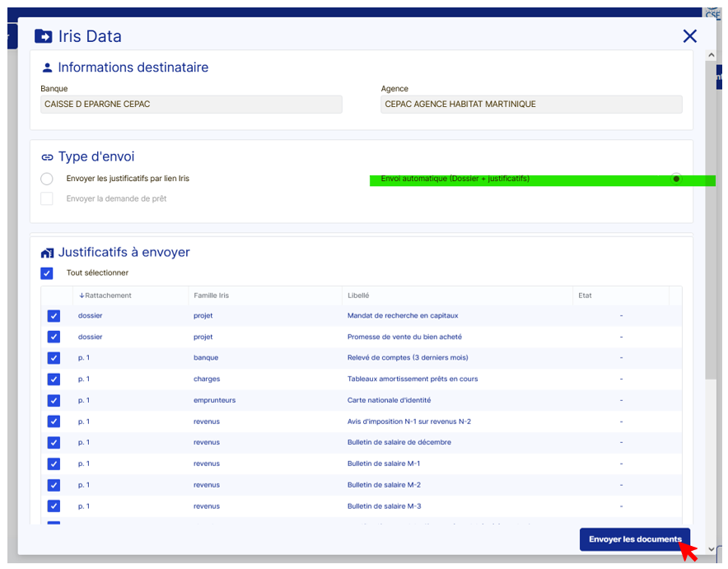Close the Iris Data dialog with X
Screen dimensions: 728x569
pyautogui.click(x=689, y=36)
